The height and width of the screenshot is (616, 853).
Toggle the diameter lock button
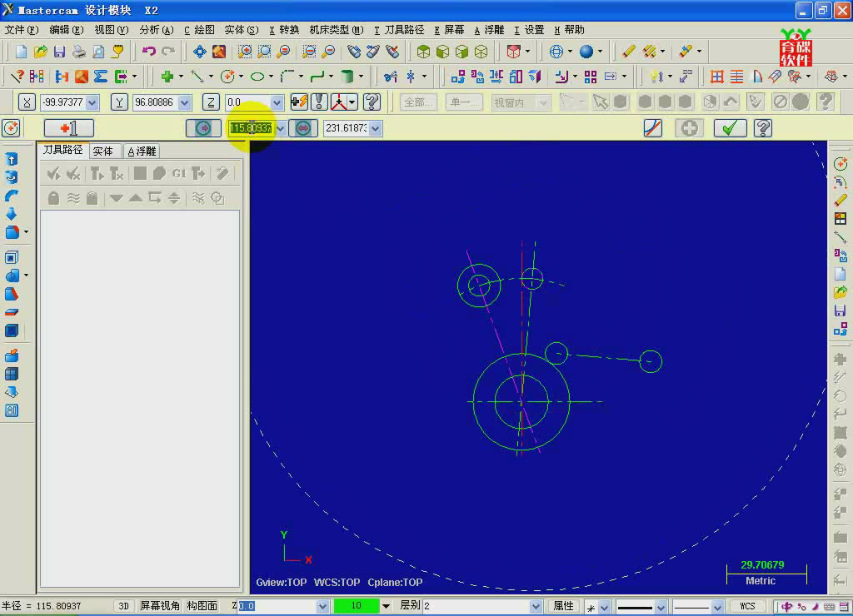coord(303,128)
